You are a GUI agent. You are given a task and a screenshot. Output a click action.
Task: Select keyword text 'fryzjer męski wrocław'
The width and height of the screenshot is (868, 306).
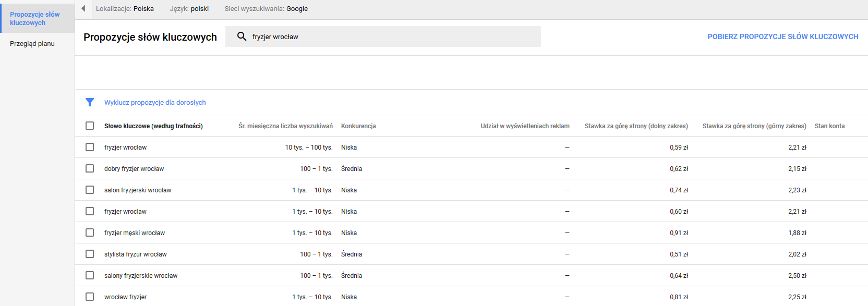coord(135,232)
